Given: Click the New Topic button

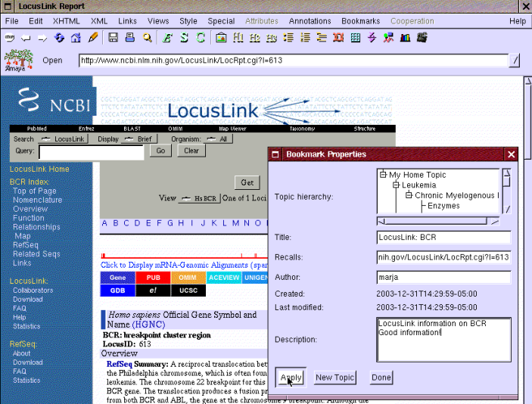Looking at the screenshot, I should pos(334,378).
